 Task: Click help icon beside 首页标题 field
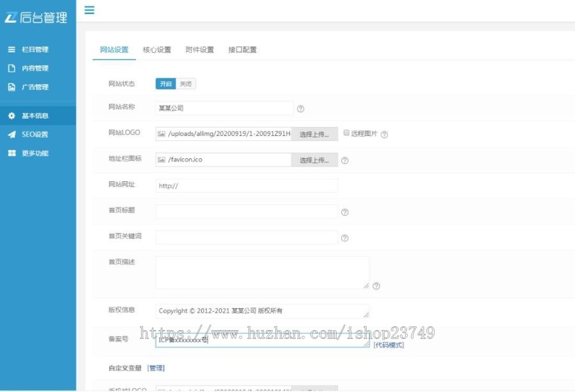[345, 212]
